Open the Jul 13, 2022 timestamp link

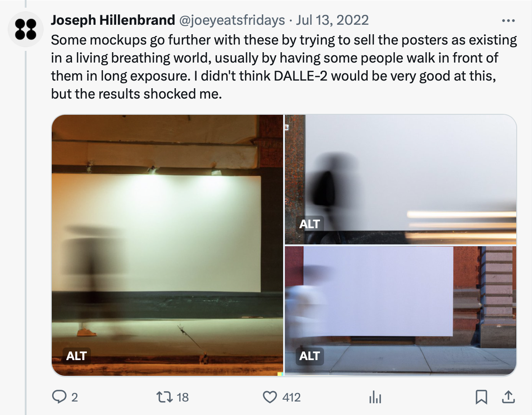pyautogui.click(x=332, y=20)
